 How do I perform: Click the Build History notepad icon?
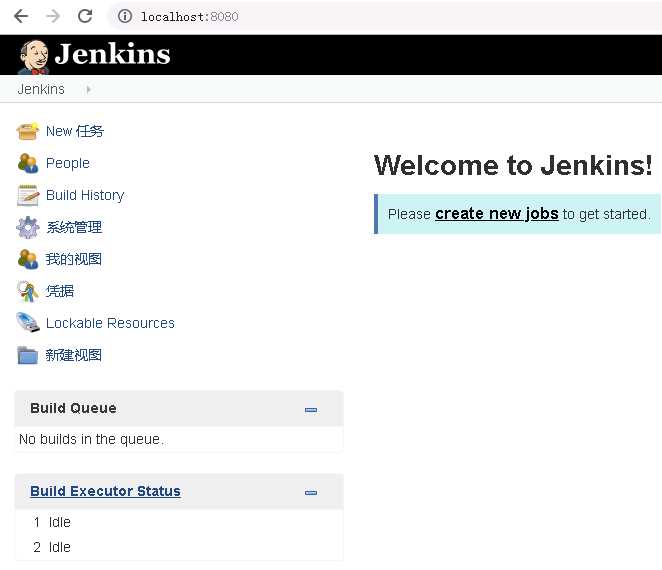click(28, 195)
